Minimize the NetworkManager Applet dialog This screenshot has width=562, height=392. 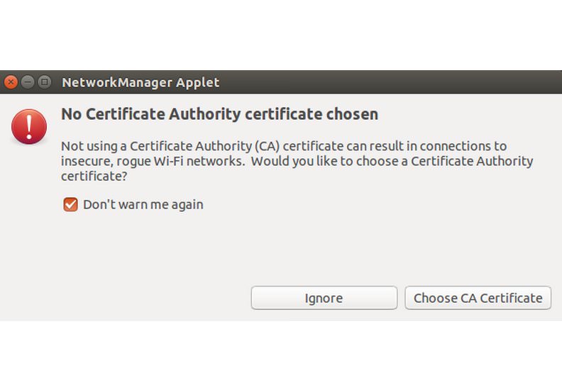(x=28, y=82)
